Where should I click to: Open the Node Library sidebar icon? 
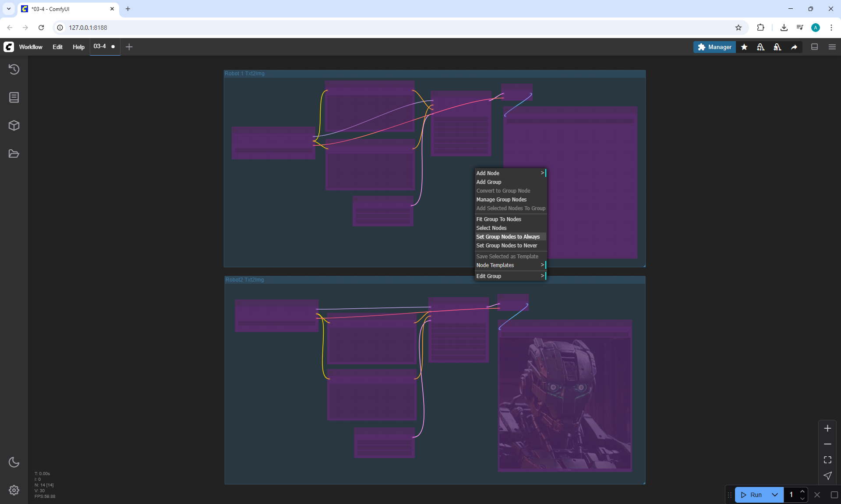point(14,97)
